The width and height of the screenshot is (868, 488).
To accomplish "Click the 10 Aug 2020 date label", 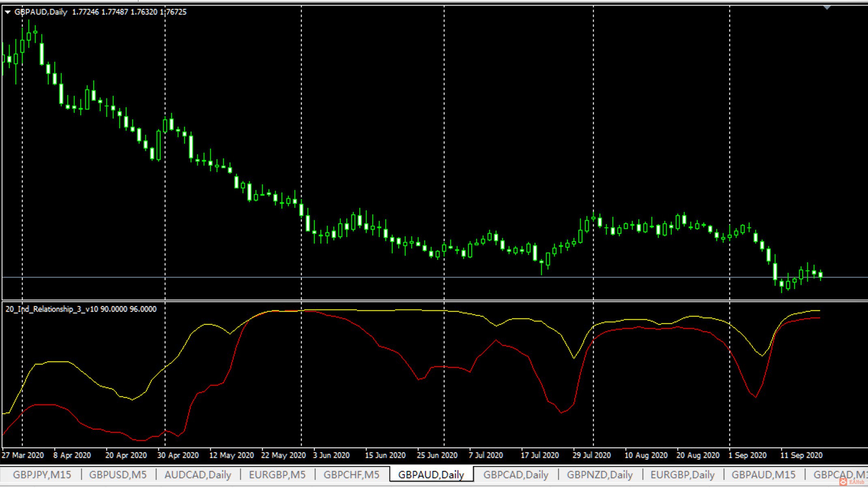I will (646, 455).
